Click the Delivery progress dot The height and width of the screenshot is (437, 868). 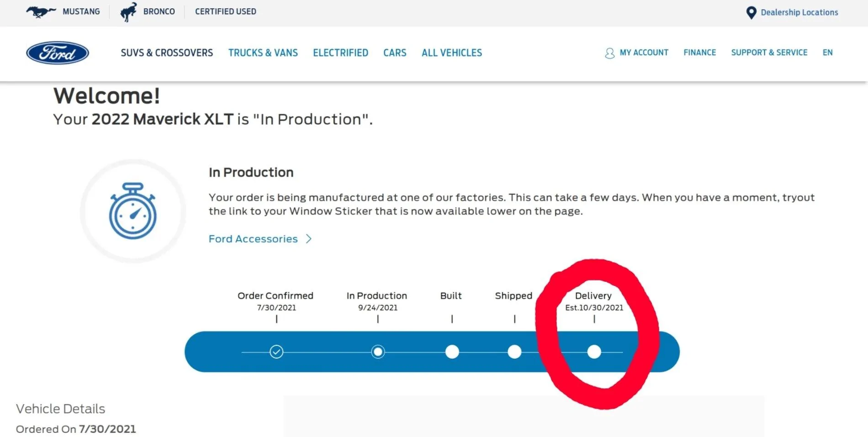[x=594, y=352]
